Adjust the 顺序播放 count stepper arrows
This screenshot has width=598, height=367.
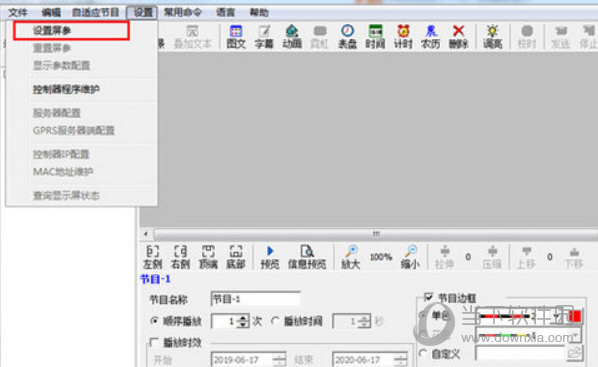point(243,322)
